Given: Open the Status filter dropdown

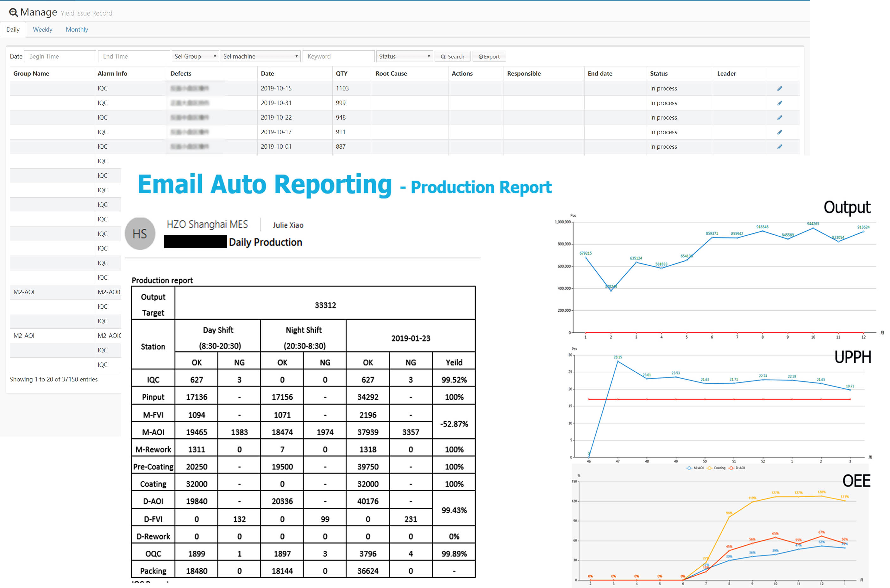Looking at the screenshot, I should click(404, 56).
